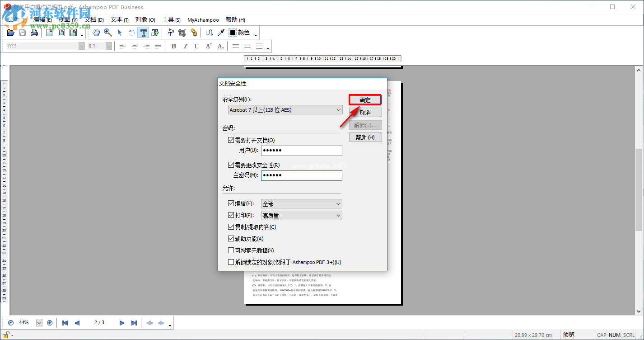Enable 可搜索元数据(S) checkbox

pyautogui.click(x=231, y=250)
